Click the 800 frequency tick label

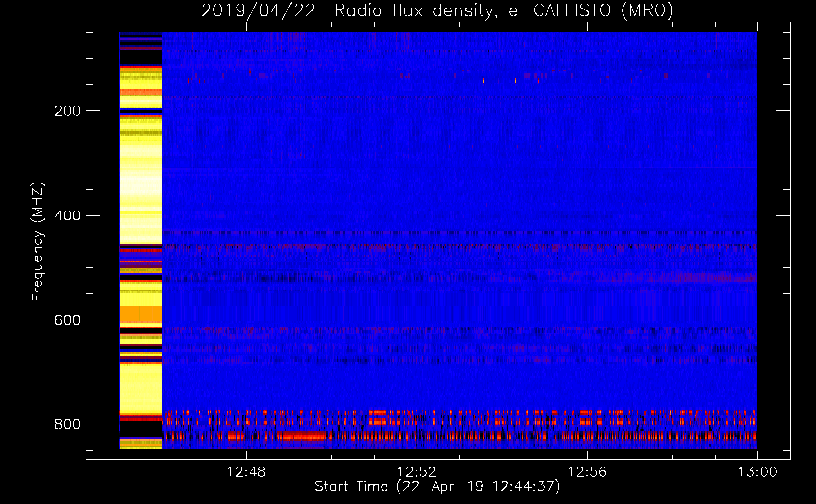[68, 424]
